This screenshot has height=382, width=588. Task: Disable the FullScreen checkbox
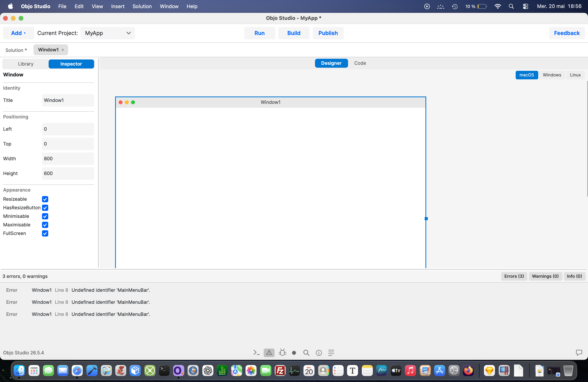[x=45, y=234]
